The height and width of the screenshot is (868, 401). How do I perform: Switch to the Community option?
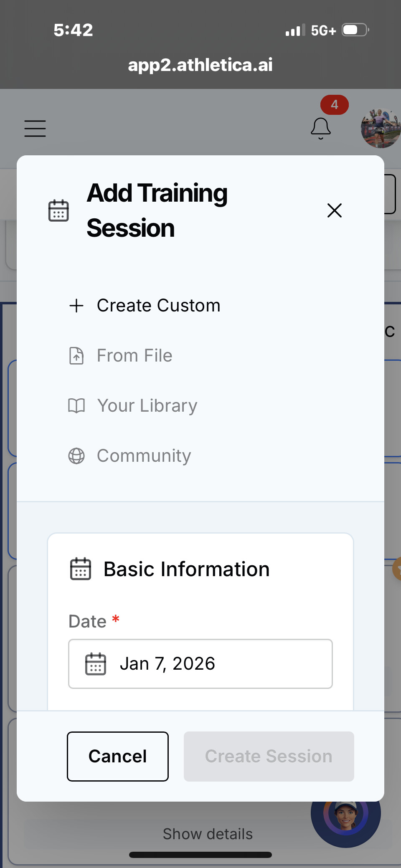pyautogui.click(x=144, y=456)
